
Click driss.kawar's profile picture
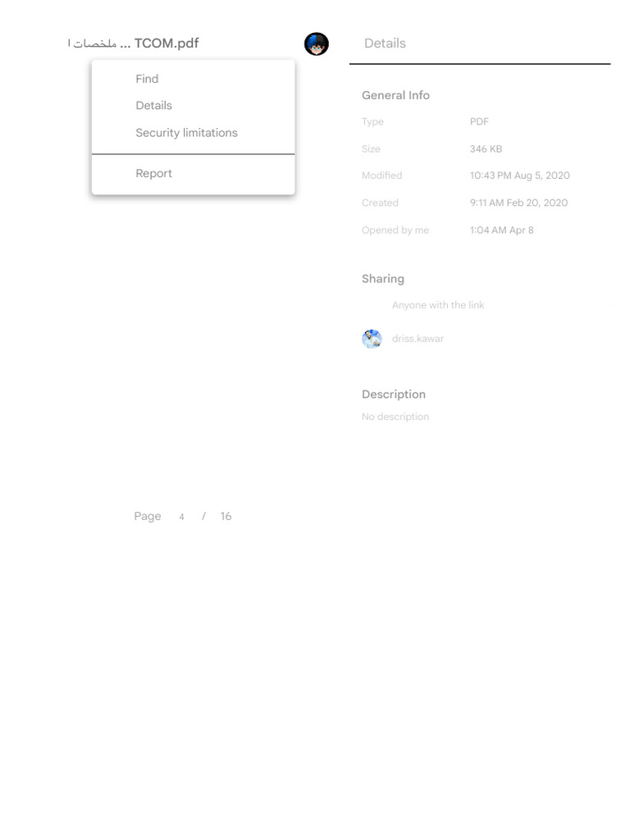(x=372, y=339)
